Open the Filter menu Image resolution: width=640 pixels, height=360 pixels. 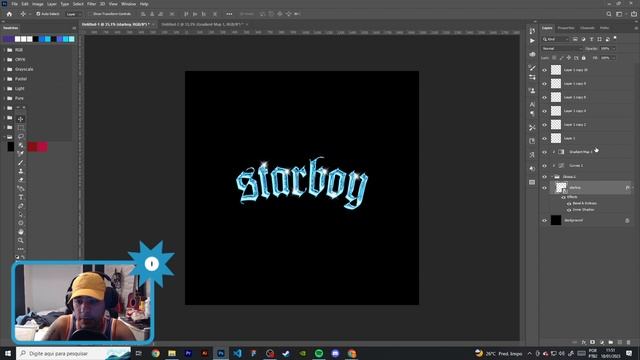pyautogui.click(x=91, y=4)
